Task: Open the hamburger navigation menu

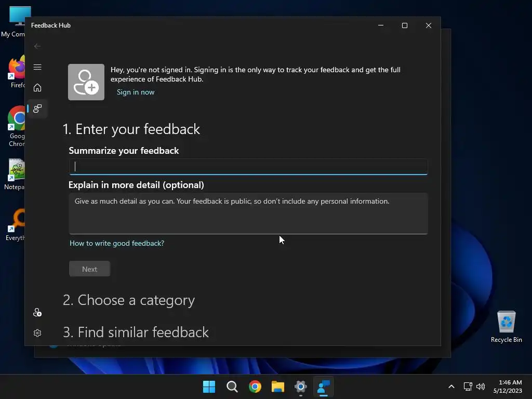Action: (37, 67)
